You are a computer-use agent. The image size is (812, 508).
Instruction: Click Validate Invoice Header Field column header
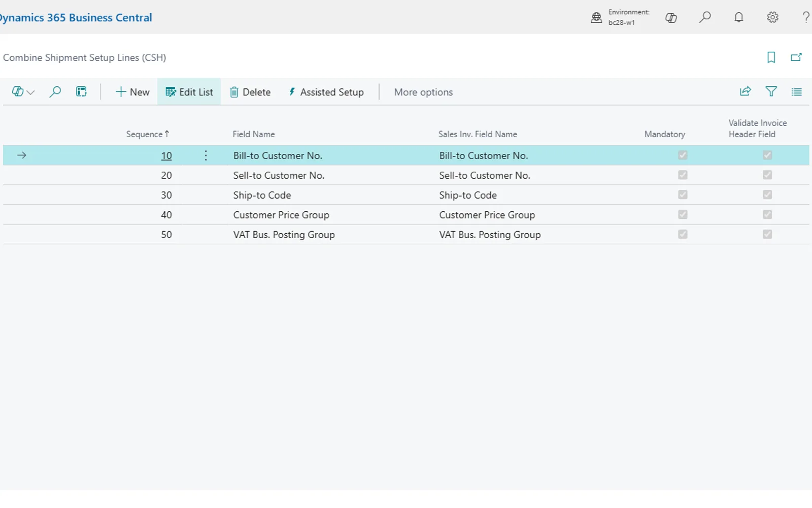[758, 129]
